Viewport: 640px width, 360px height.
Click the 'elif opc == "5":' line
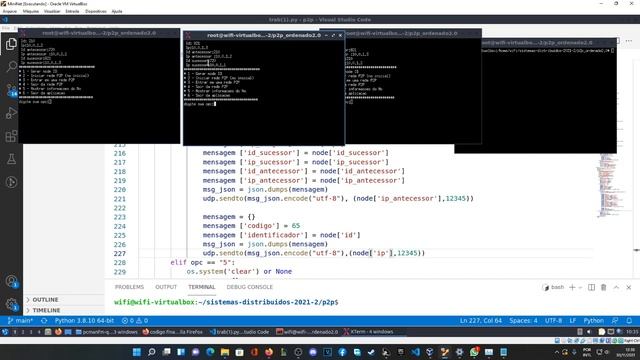tap(202, 262)
